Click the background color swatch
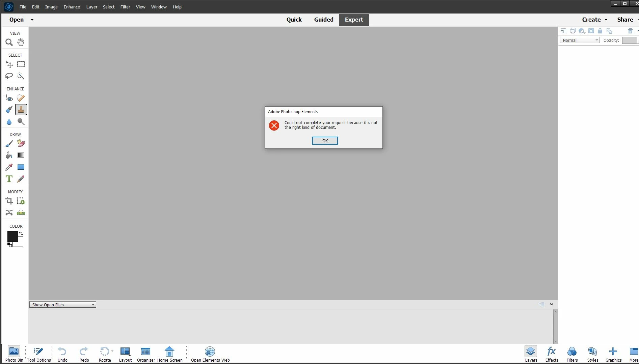 pos(20,244)
